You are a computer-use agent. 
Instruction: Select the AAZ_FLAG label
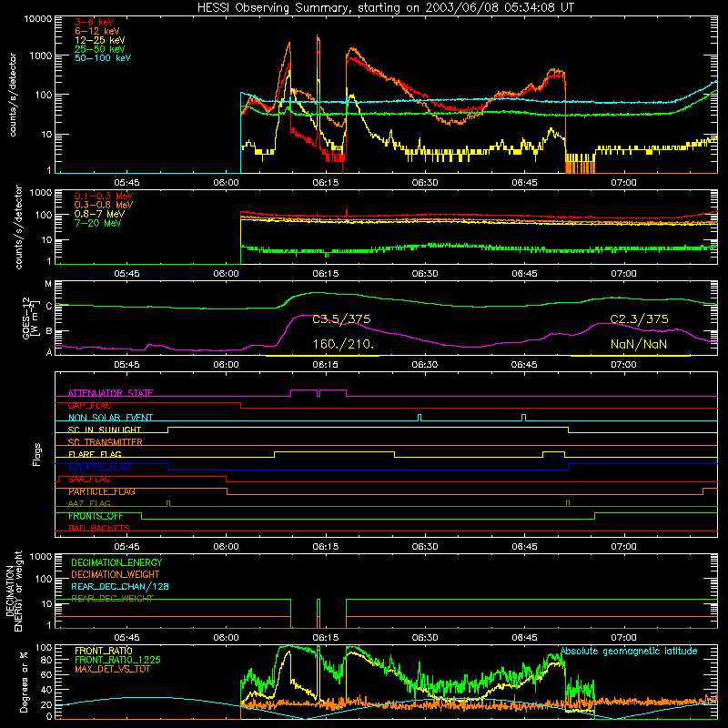(x=89, y=503)
